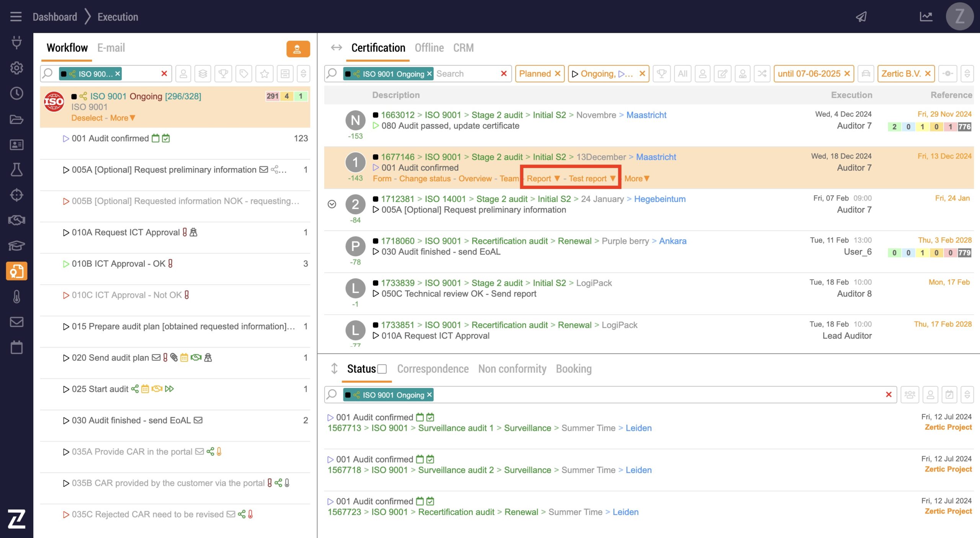This screenshot has height=538, width=980.
Task: Toggle the Status tab checkbox
Action: 382,369
